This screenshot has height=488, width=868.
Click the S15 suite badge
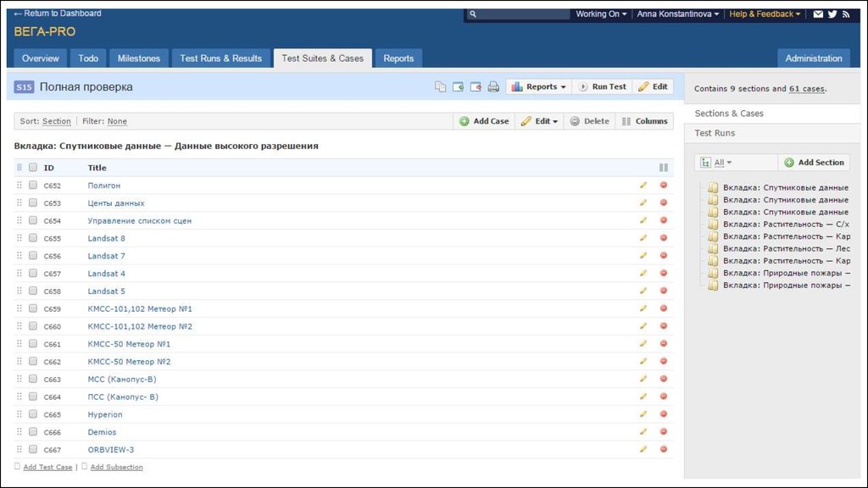click(24, 87)
